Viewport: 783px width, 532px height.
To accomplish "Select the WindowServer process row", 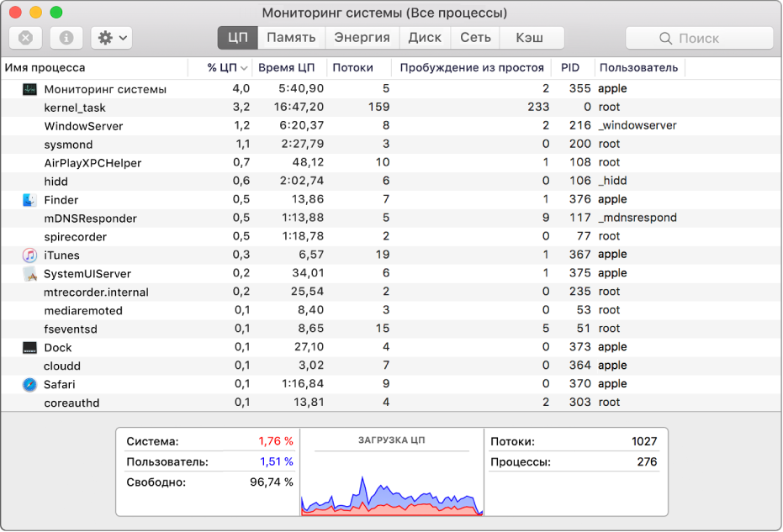I will point(391,126).
